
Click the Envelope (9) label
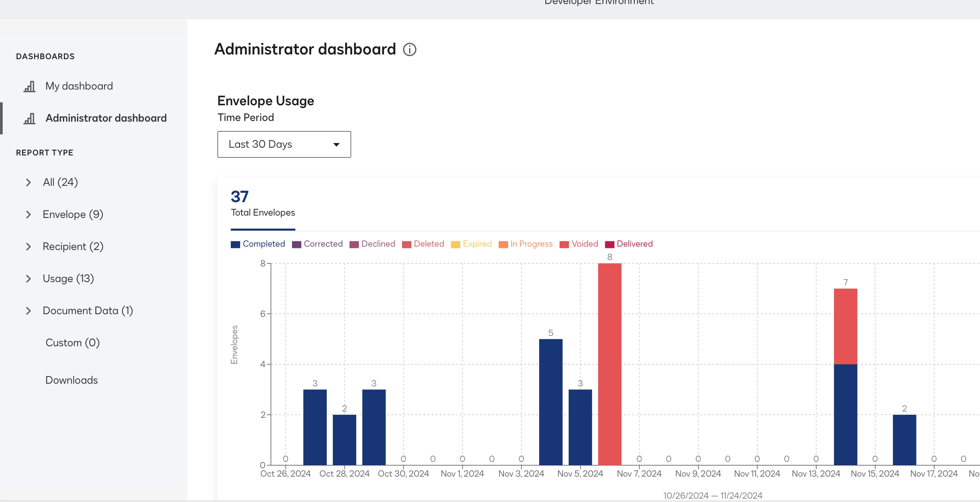point(73,214)
